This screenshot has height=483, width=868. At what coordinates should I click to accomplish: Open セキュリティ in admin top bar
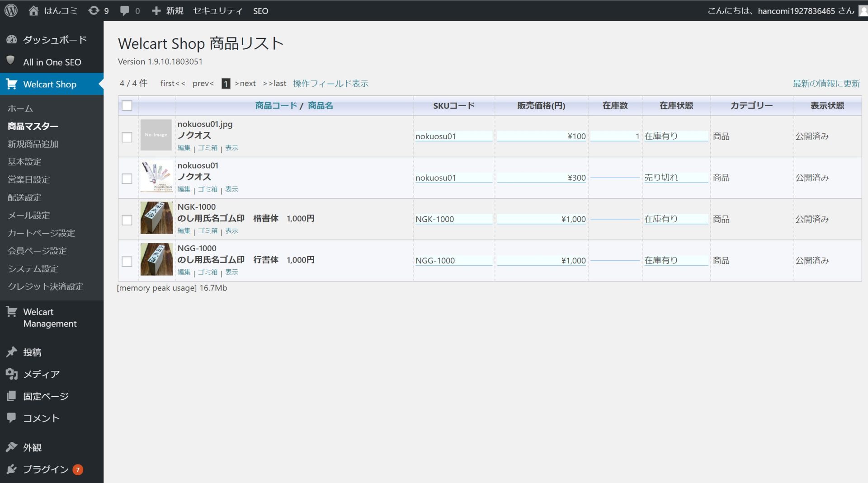point(218,11)
